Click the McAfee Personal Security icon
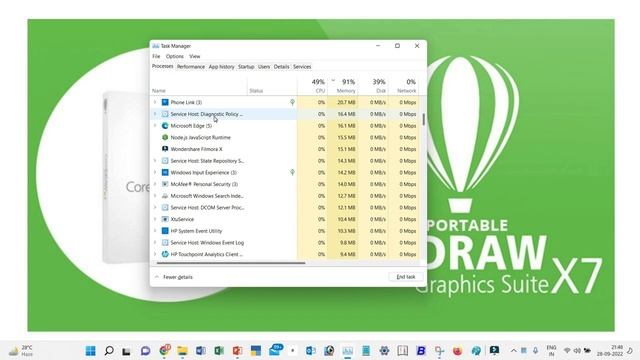The width and height of the screenshot is (640, 360). [165, 184]
